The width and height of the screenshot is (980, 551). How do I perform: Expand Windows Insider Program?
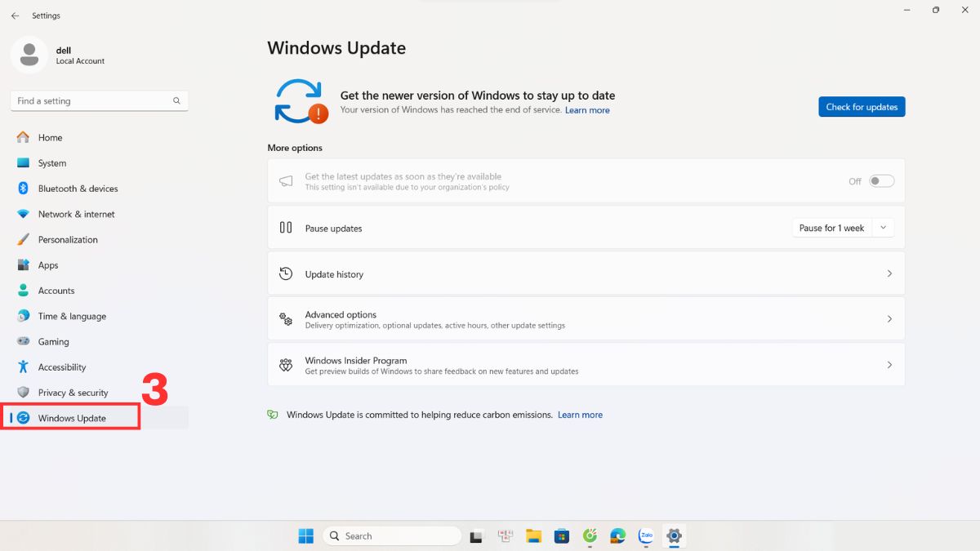point(586,365)
